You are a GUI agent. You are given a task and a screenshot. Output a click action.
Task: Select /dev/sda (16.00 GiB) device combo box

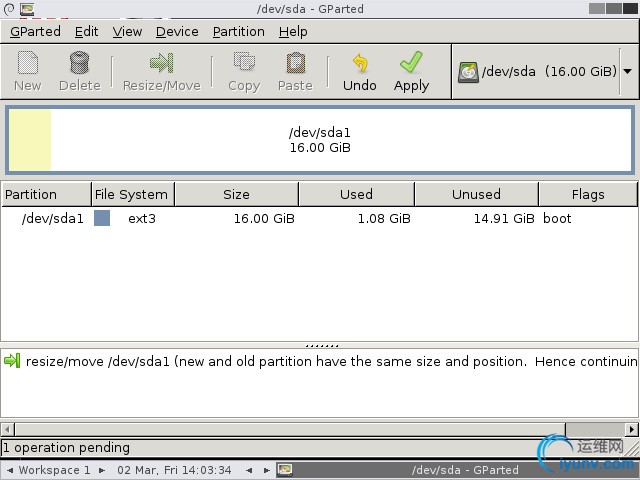[x=545, y=71]
